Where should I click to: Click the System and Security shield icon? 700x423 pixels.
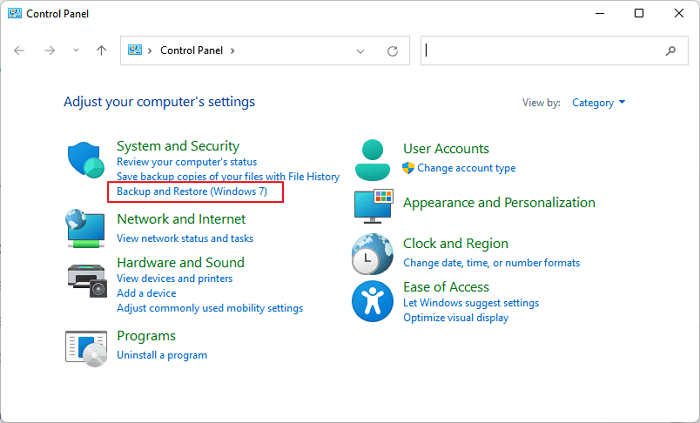click(x=86, y=160)
